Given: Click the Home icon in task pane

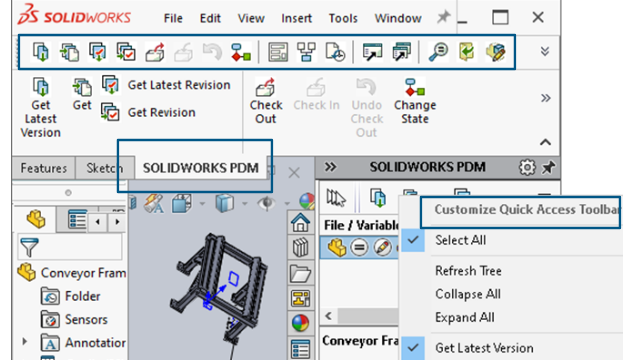Looking at the screenshot, I should tap(300, 223).
